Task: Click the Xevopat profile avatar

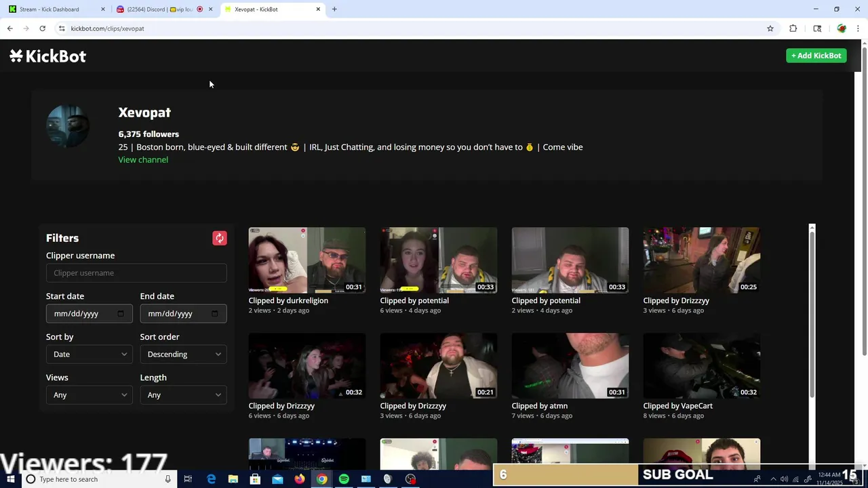Action: [68, 126]
